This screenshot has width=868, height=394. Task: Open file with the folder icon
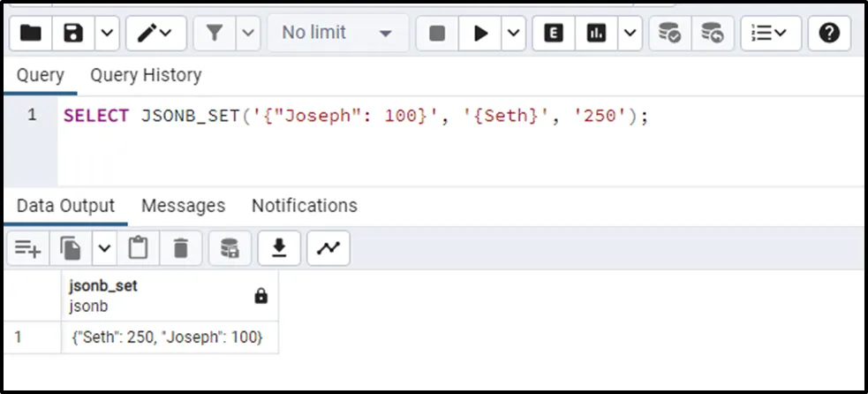[x=31, y=34]
